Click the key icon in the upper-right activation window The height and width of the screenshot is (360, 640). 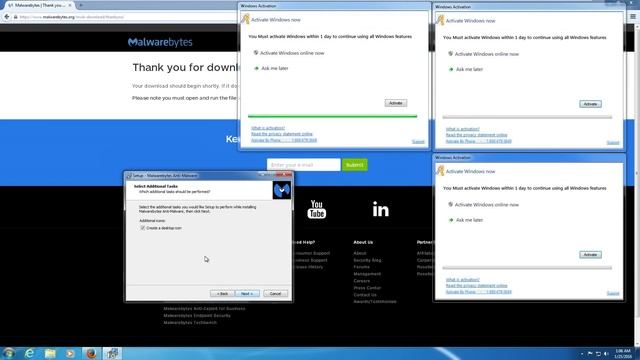(440, 20)
